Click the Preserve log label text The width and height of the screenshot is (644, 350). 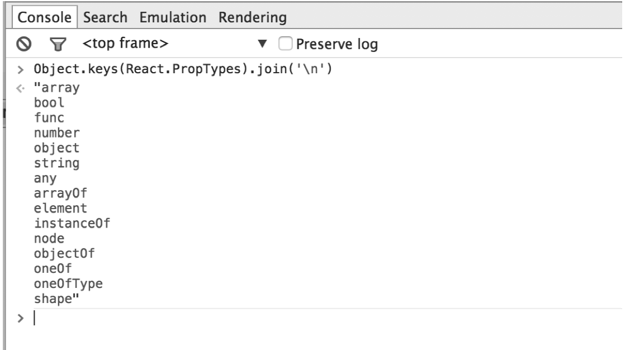coord(337,44)
